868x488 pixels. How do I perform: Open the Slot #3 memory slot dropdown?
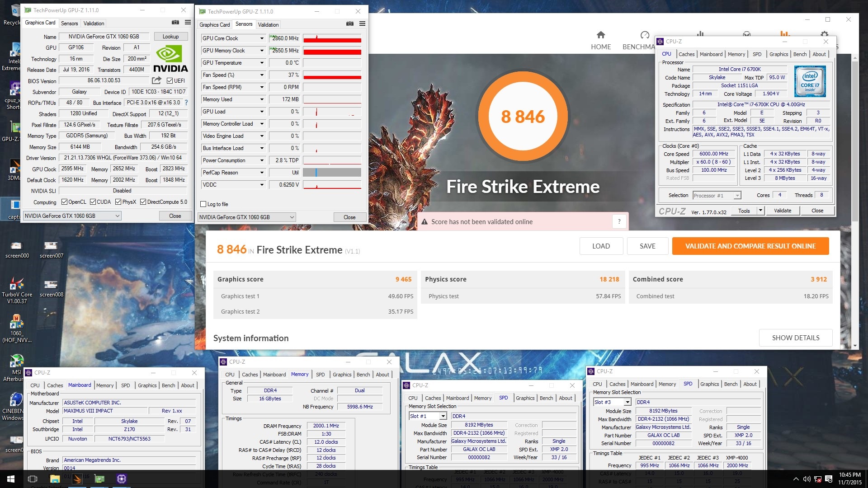click(x=627, y=402)
